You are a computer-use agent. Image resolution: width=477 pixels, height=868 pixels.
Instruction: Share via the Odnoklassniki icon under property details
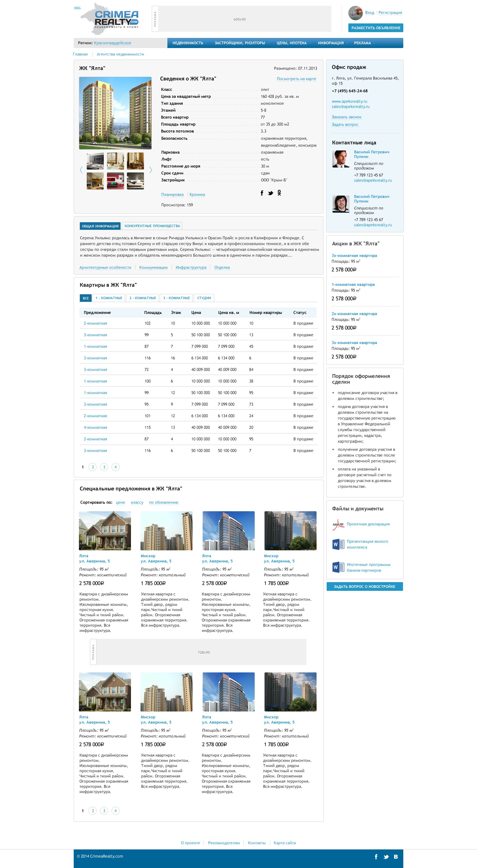279,193
